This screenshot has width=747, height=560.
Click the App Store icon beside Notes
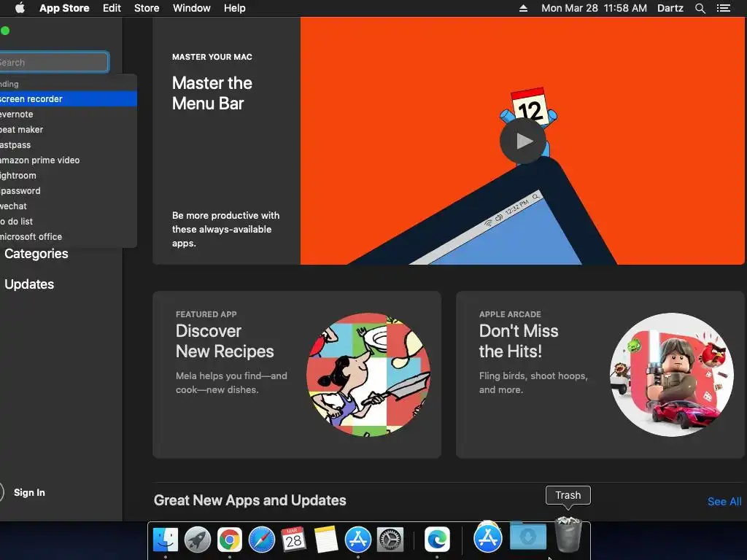click(x=357, y=540)
